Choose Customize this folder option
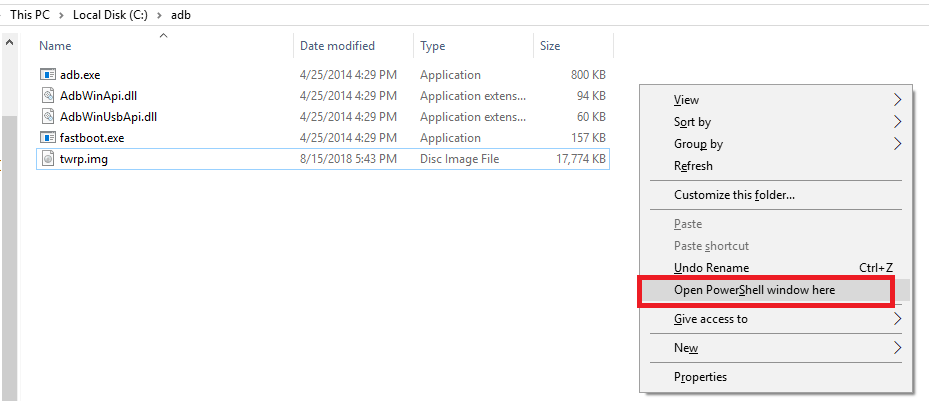The height and width of the screenshot is (401, 929). click(776, 195)
